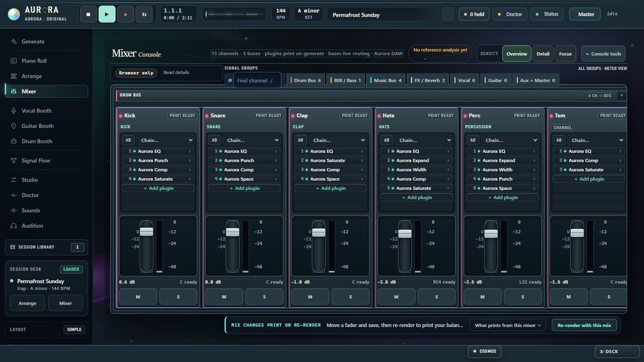Open the Generate sidebar icon
The height and width of the screenshot is (362, 644).
[14, 42]
